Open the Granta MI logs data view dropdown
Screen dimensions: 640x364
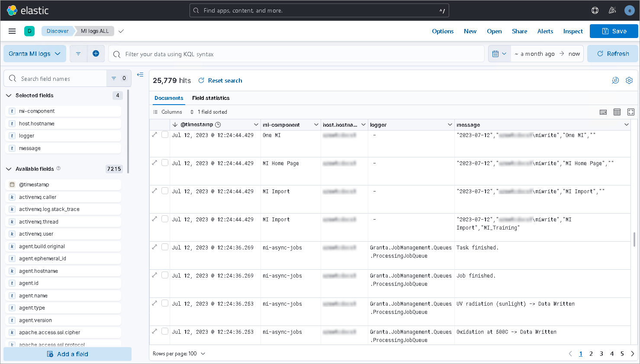point(35,54)
